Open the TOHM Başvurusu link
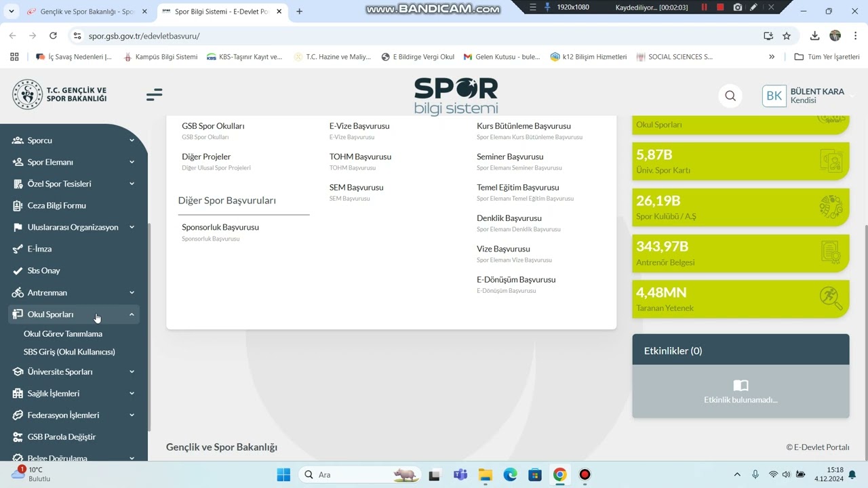This screenshot has height=488, width=868. point(360,157)
